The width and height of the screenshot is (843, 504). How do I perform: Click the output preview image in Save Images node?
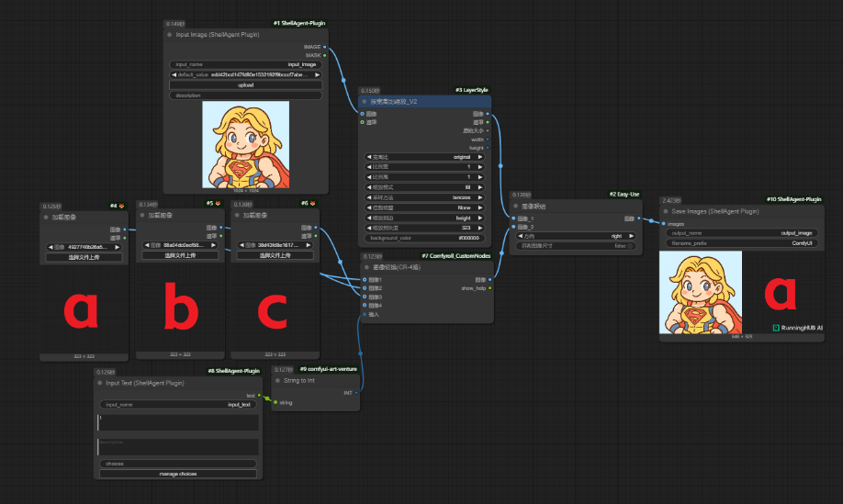pos(742,292)
